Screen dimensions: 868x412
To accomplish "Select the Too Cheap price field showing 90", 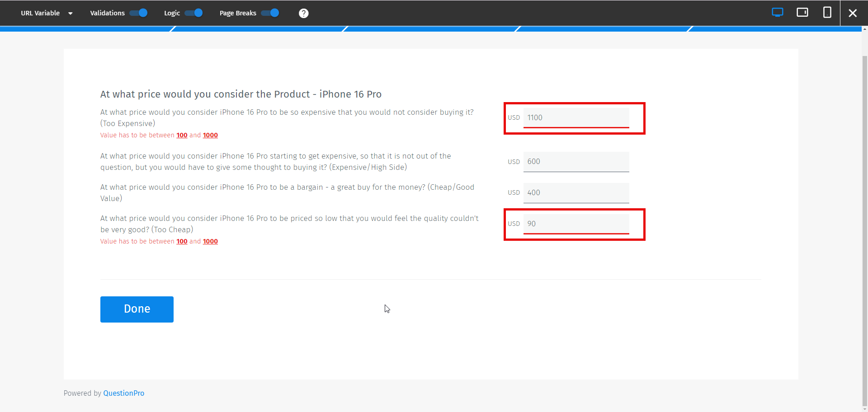I will [x=576, y=223].
